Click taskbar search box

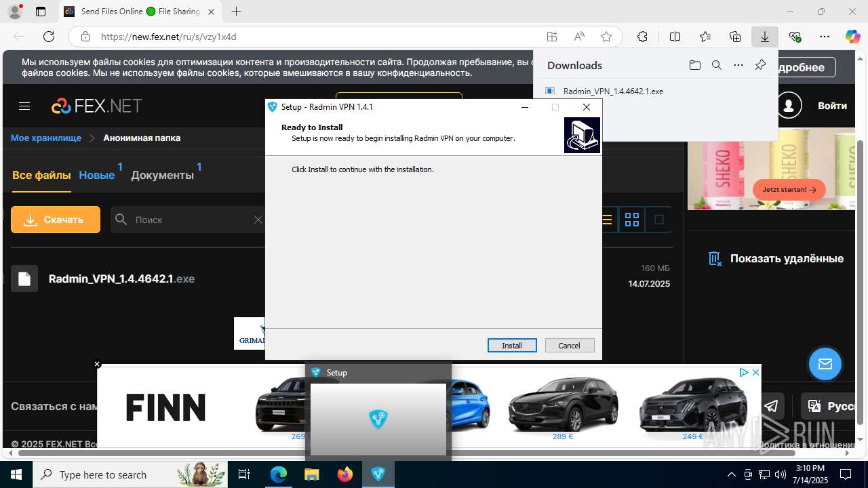point(132,474)
